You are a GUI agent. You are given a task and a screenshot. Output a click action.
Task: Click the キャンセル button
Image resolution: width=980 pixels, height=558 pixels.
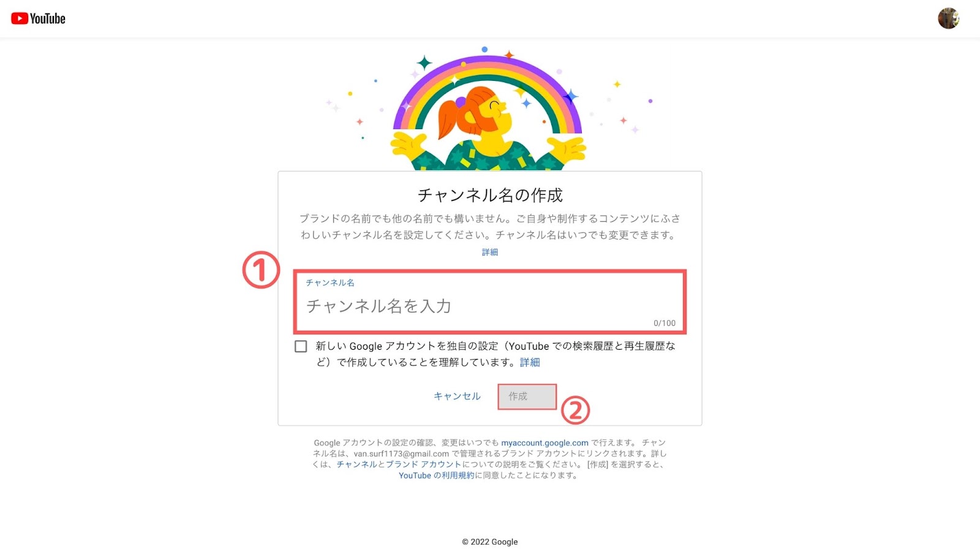point(458,396)
